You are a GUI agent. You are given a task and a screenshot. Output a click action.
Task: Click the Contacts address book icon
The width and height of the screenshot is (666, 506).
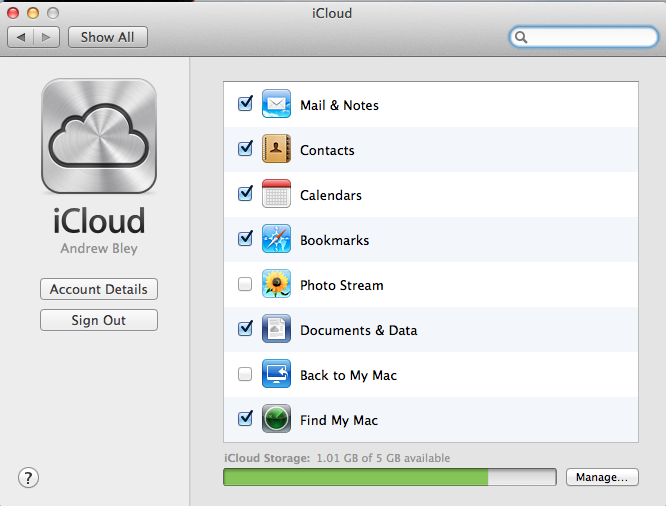(x=276, y=149)
